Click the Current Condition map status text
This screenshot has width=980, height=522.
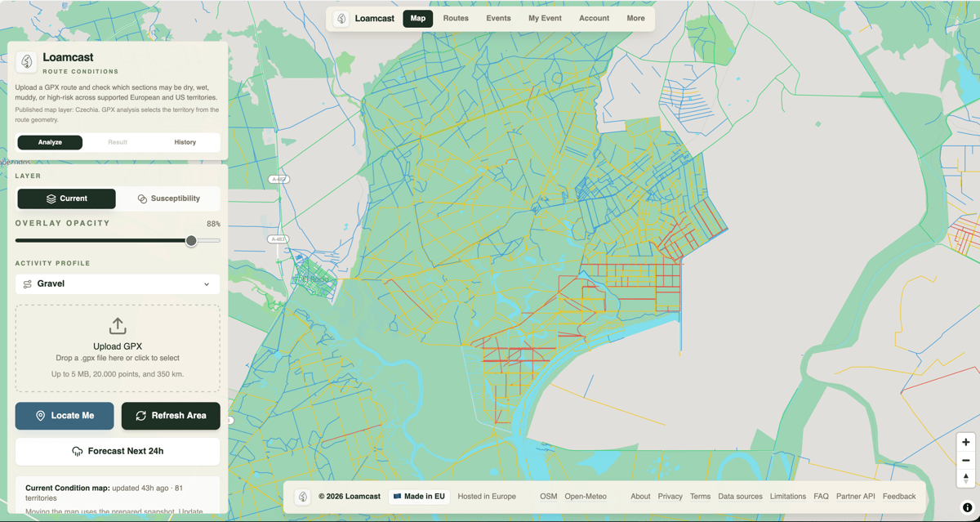[x=104, y=493]
